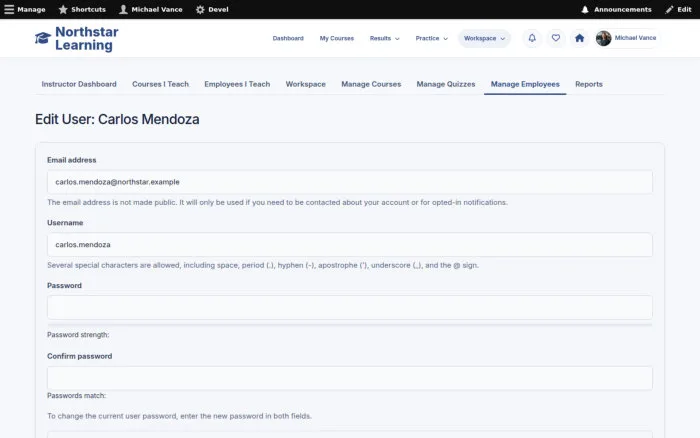Click the user silhouette icon in admin toolbar

point(123,9)
